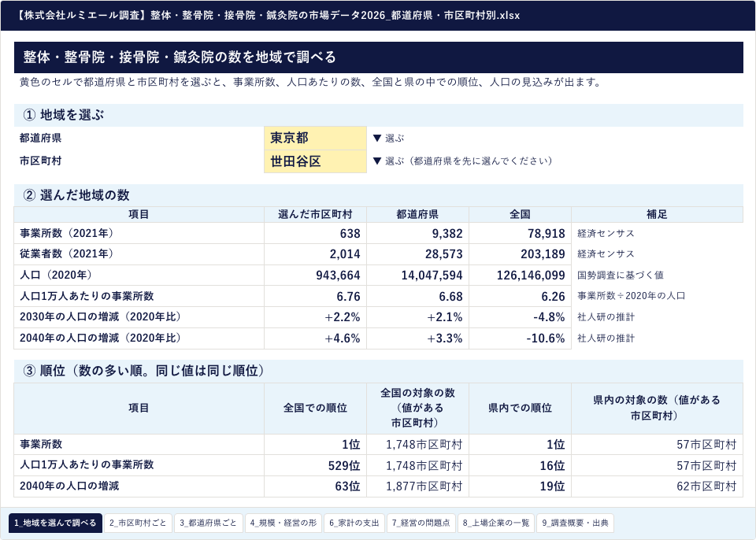Show the 9_調査概要・出典 sheet tab

click(575, 523)
